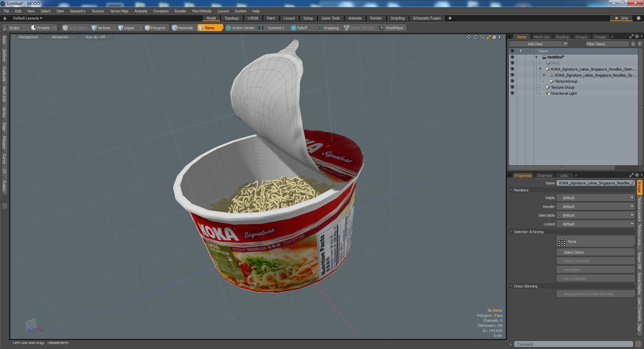Screen dimensions: 644x349
Task: Switch to the Channels tab
Action: tap(544, 176)
